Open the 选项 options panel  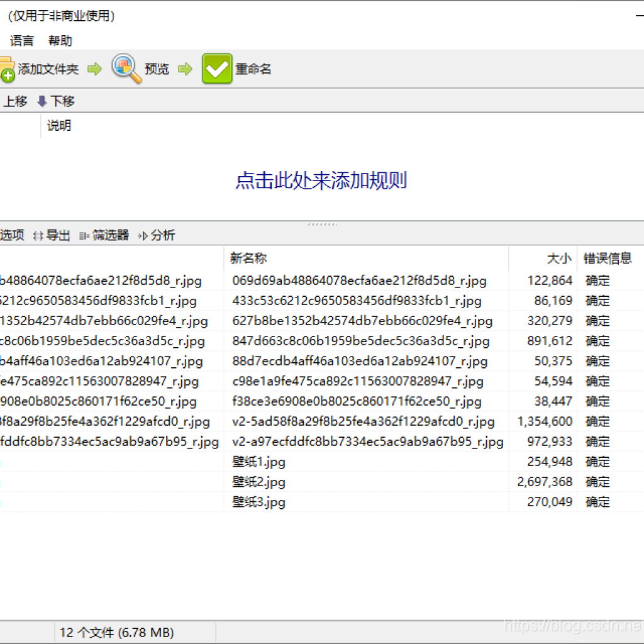pos(13,235)
